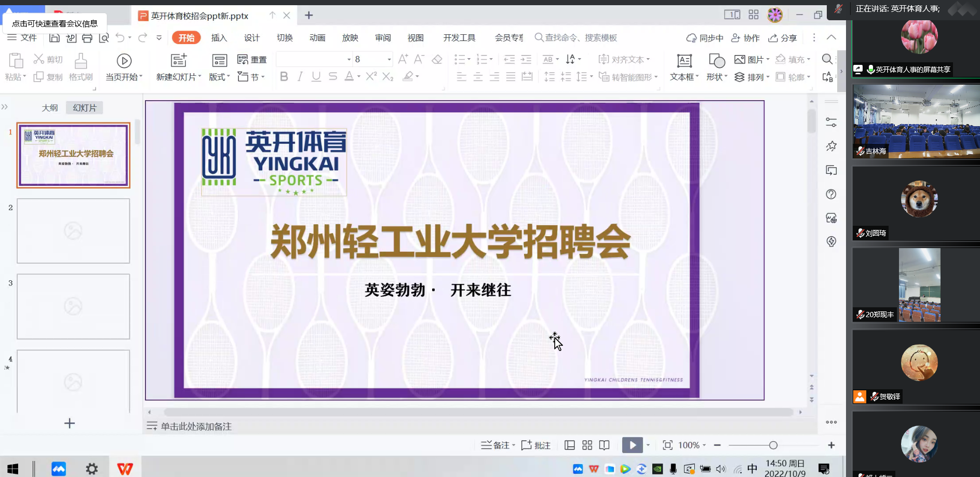The image size is (980, 477).
Task: Click the zoom slider handle
Action: pos(773,445)
